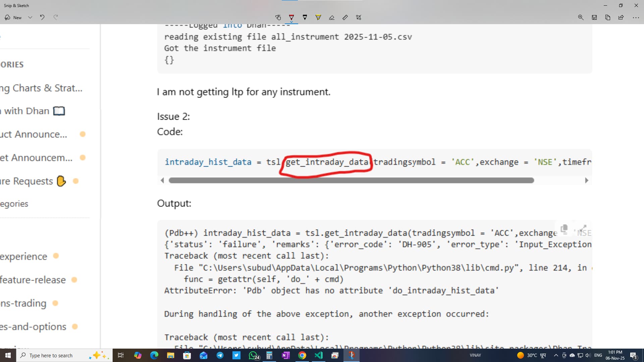The image size is (644, 362).
Task: Select the red Ballpoint pen tool
Action: [291, 17]
